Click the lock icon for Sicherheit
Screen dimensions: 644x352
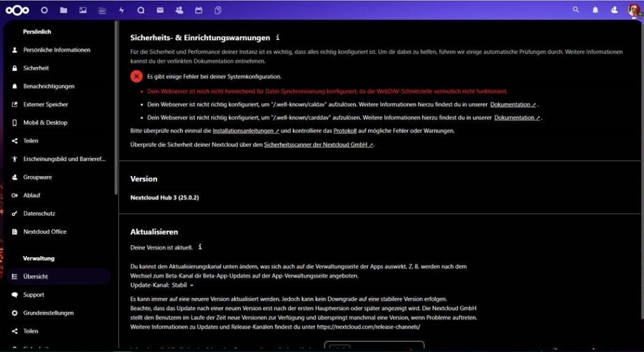15,68
